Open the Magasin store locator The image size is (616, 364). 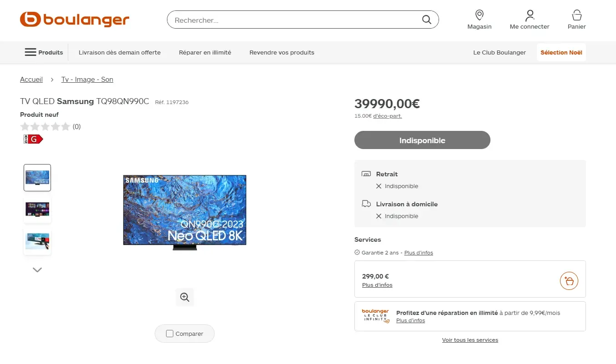click(x=479, y=20)
